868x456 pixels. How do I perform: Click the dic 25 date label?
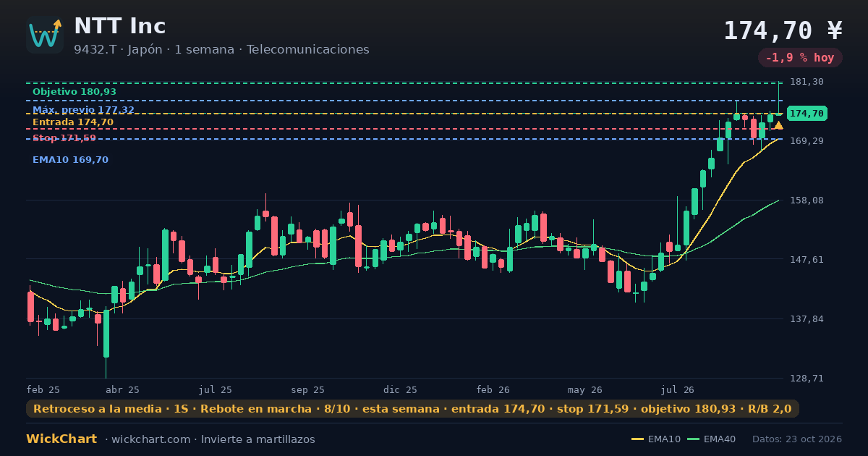pyautogui.click(x=401, y=389)
